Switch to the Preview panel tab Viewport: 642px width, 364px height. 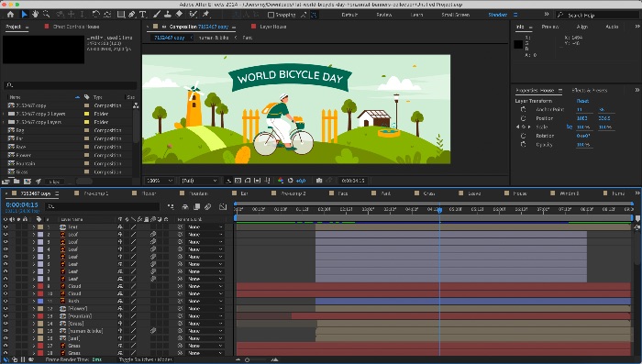(x=550, y=27)
